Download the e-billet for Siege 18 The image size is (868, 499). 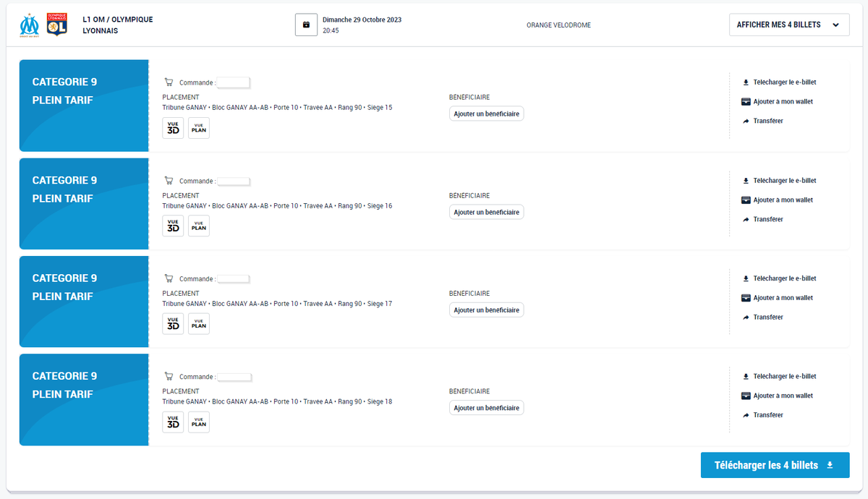pos(779,376)
